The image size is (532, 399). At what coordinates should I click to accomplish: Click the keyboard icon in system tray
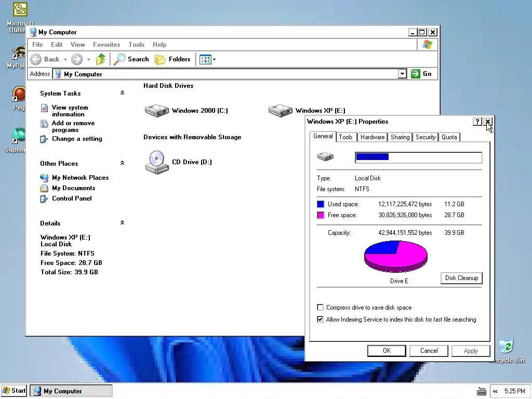coord(482,391)
